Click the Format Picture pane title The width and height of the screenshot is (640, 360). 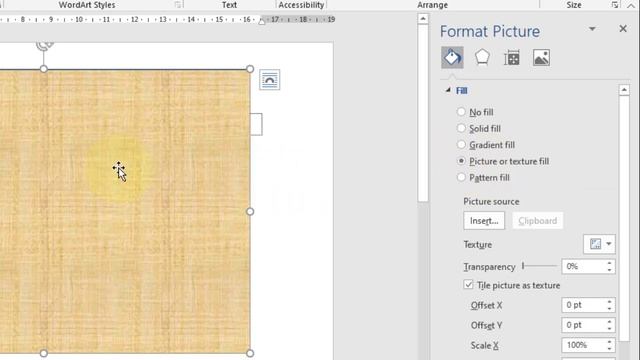490,31
